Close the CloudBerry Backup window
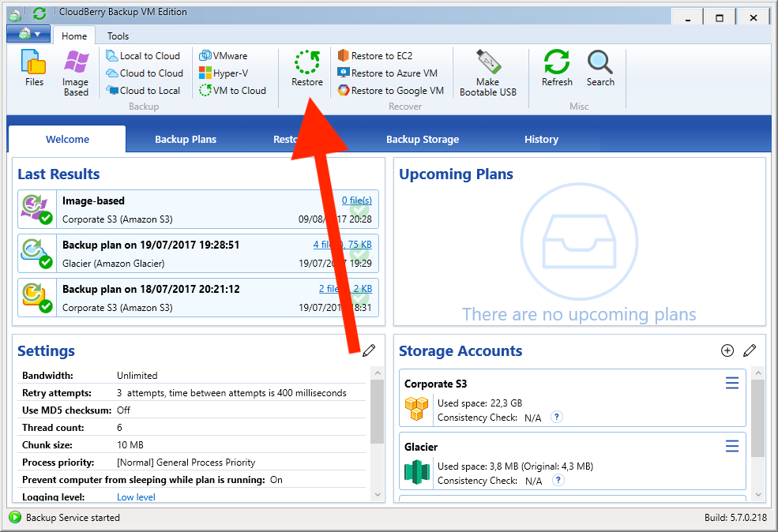778x532 pixels. (754, 18)
